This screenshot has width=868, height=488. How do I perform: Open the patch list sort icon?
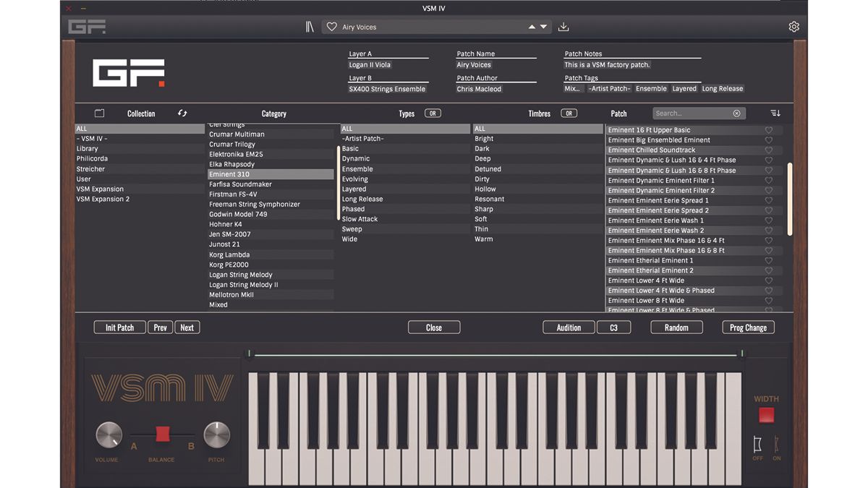tap(775, 114)
